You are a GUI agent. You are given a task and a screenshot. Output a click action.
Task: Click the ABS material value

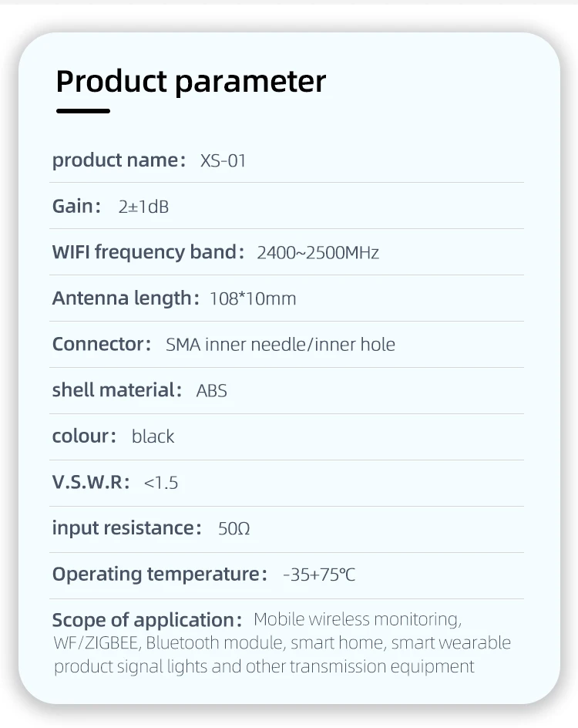click(x=212, y=391)
